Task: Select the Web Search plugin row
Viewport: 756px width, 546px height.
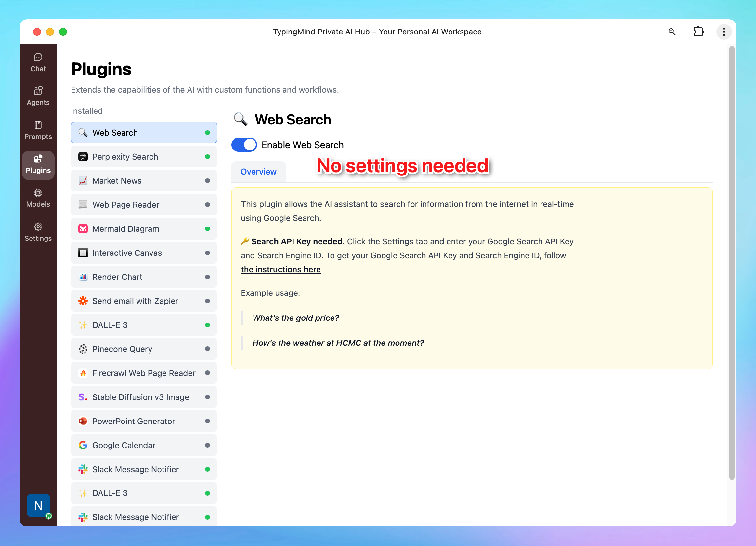Action: pos(144,133)
